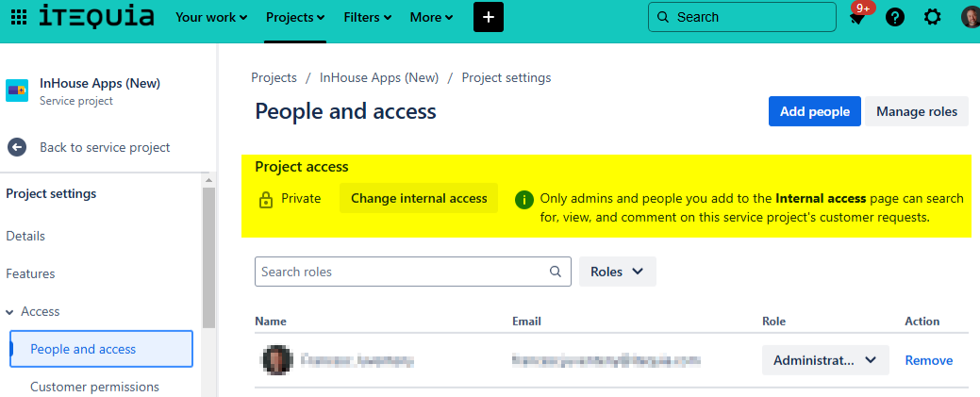Open the Settings gear icon
980x397 pixels.
pos(932,18)
